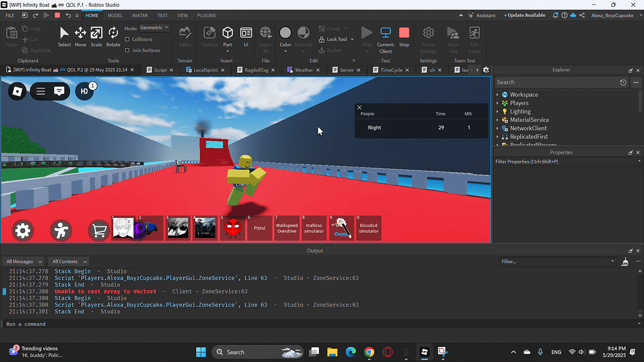Expand the Players tree node
Screen dimensions: 644x362
pyautogui.click(x=497, y=103)
